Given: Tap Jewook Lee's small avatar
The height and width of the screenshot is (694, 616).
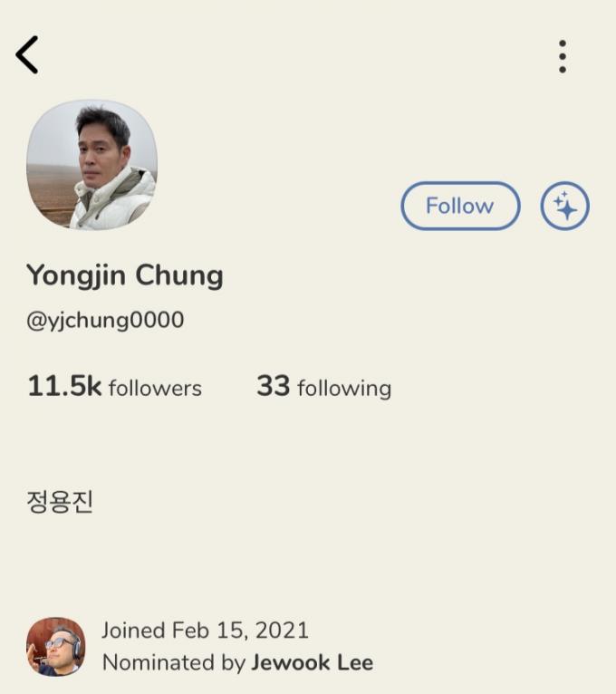Looking at the screenshot, I should (x=56, y=647).
